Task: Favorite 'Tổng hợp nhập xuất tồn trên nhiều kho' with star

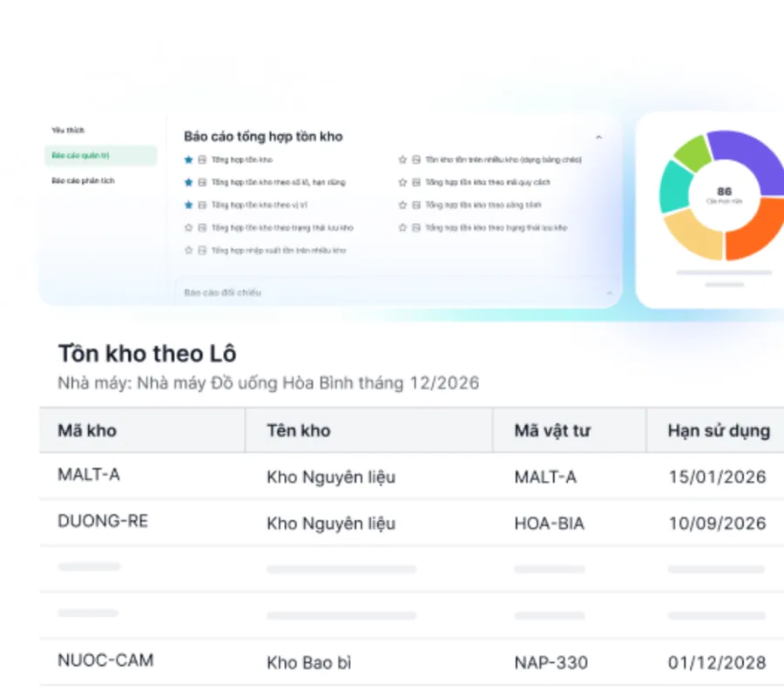Action: [188, 251]
